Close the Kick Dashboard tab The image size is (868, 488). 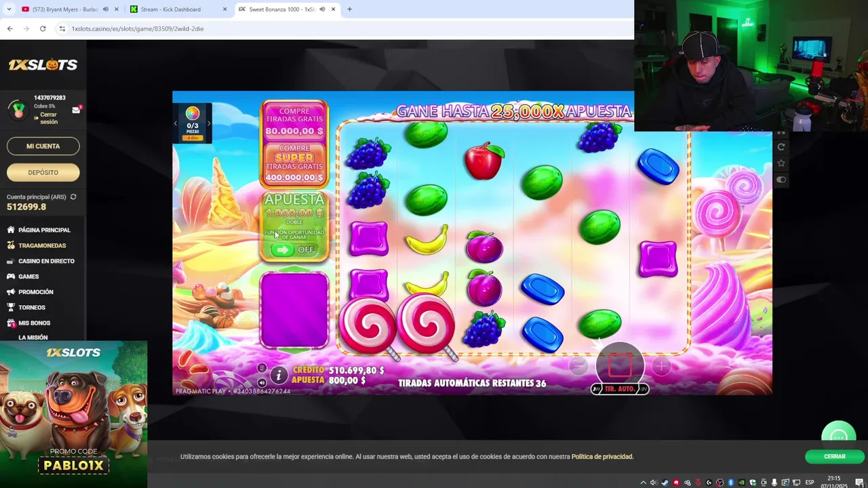(224, 9)
